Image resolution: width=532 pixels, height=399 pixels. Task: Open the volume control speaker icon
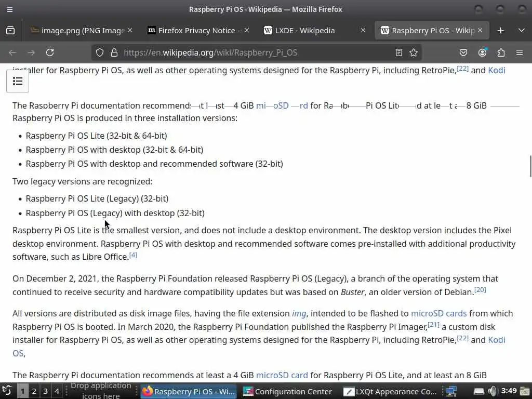click(493, 391)
